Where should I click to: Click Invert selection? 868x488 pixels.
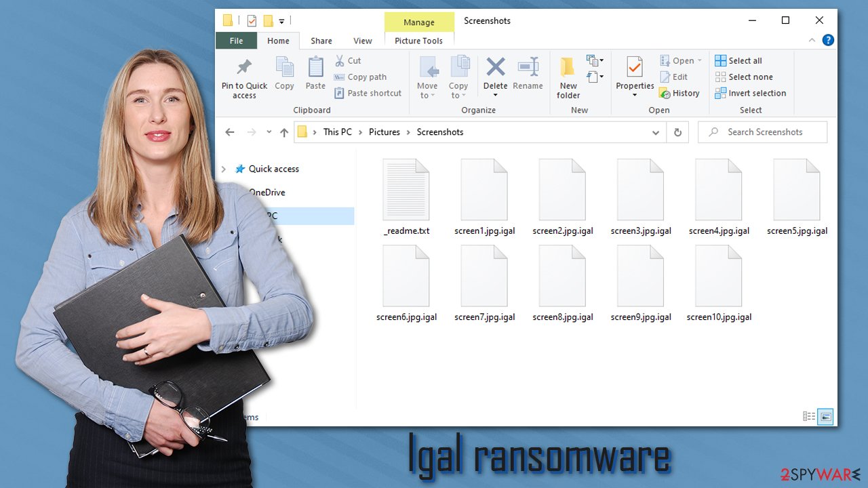(x=751, y=94)
